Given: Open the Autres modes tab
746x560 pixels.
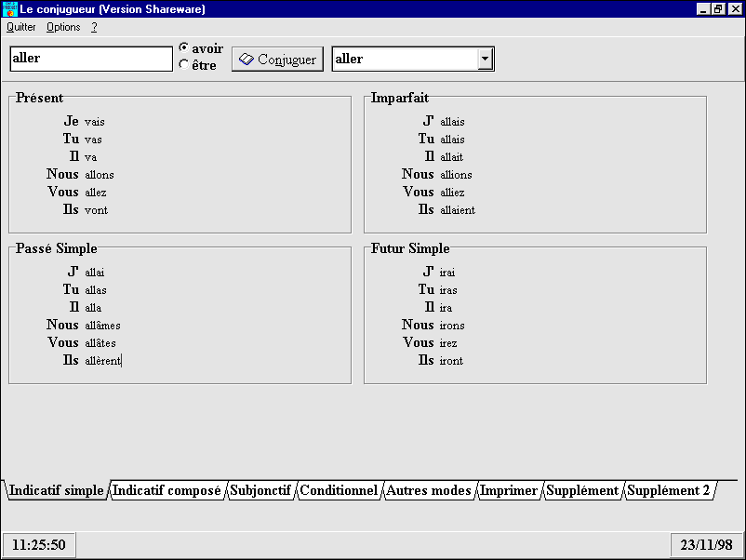Looking at the screenshot, I should (x=429, y=490).
